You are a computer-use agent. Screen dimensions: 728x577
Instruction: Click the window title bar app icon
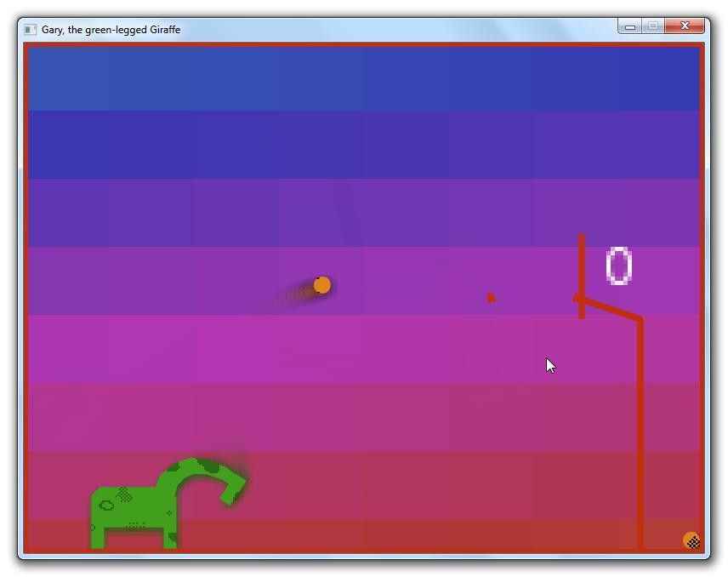[x=30, y=30]
